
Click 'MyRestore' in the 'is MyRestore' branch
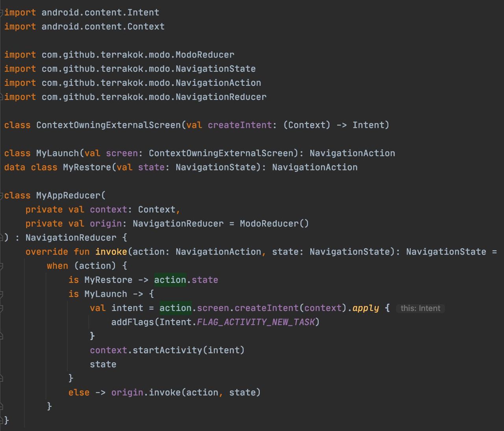click(108, 280)
